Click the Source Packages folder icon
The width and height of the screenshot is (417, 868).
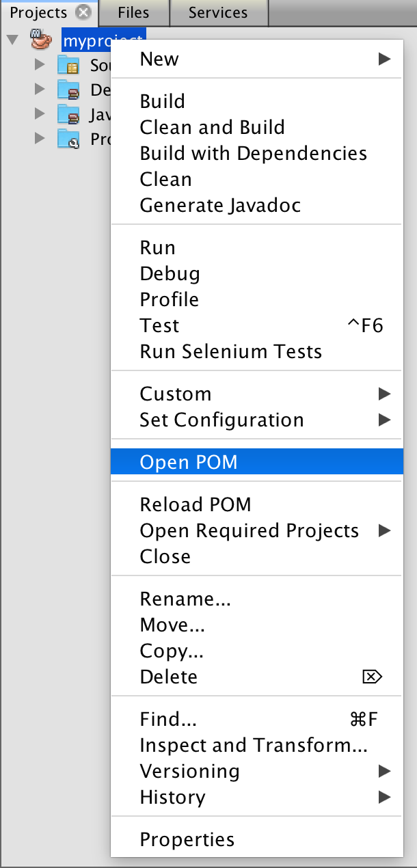[68, 66]
